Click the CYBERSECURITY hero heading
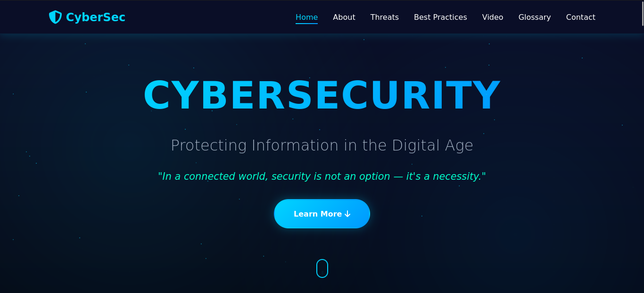 [x=322, y=95]
